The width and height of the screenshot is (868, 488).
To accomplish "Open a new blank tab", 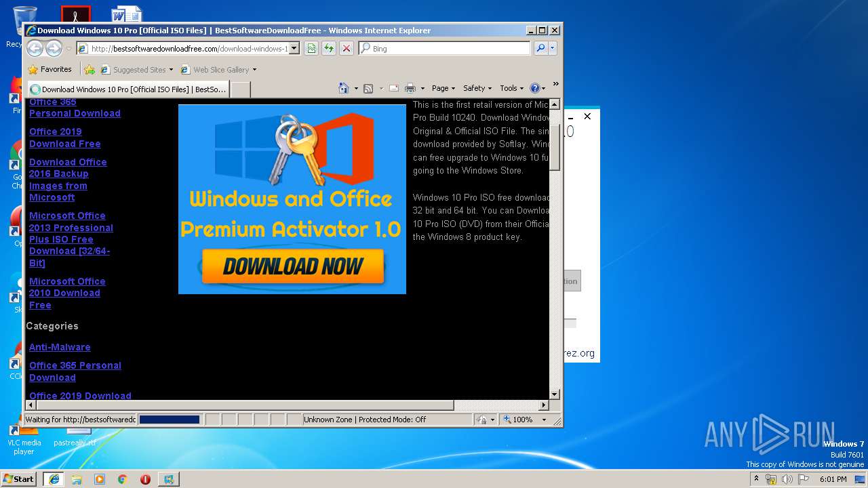I will [241, 89].
